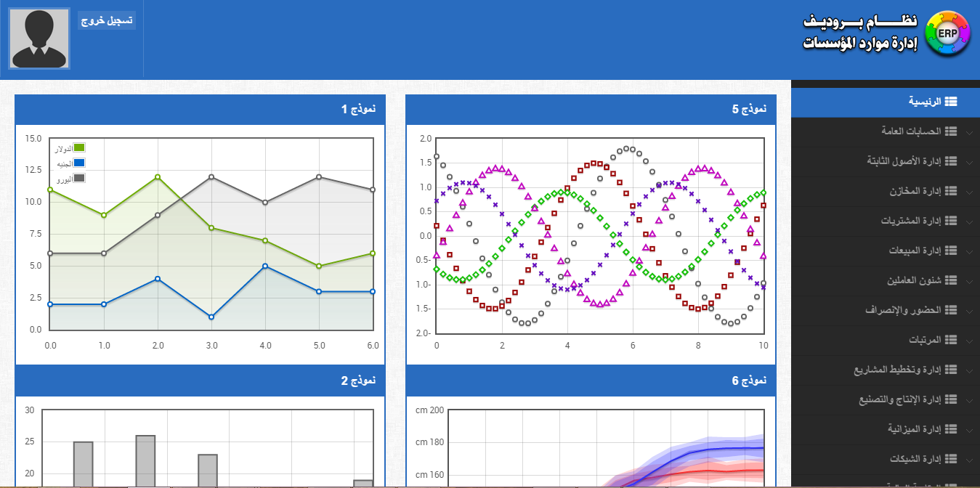Expand the إدارة الإنتاج والتصنيع chevron arrow
The height and width of the screenshot is (488, 980).
point(971,400)
